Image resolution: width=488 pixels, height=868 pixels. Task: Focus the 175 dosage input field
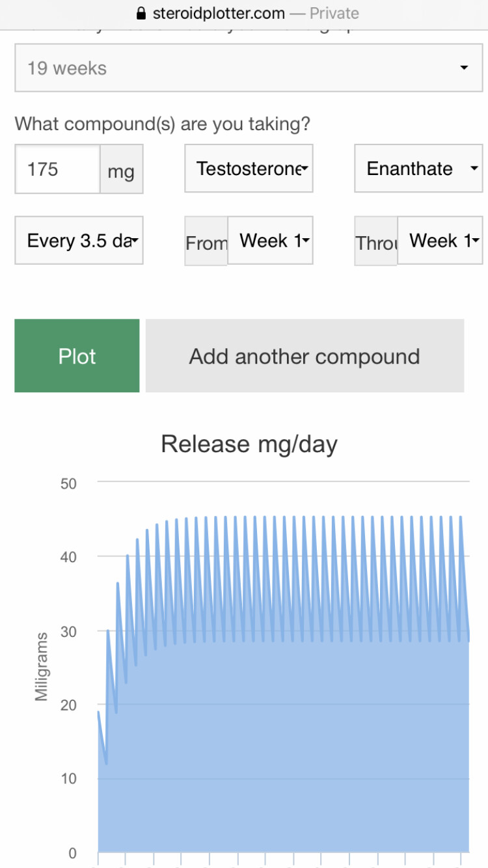pyautogui.click(x=57, y=169)
